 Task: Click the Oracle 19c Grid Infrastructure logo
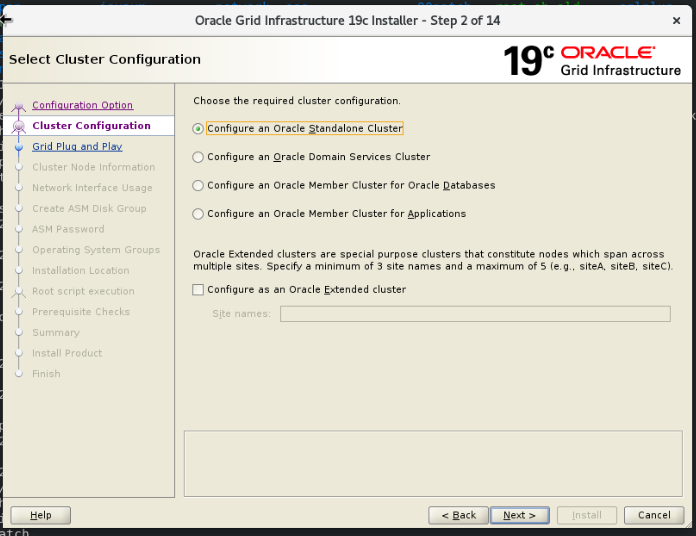point(592,61)
